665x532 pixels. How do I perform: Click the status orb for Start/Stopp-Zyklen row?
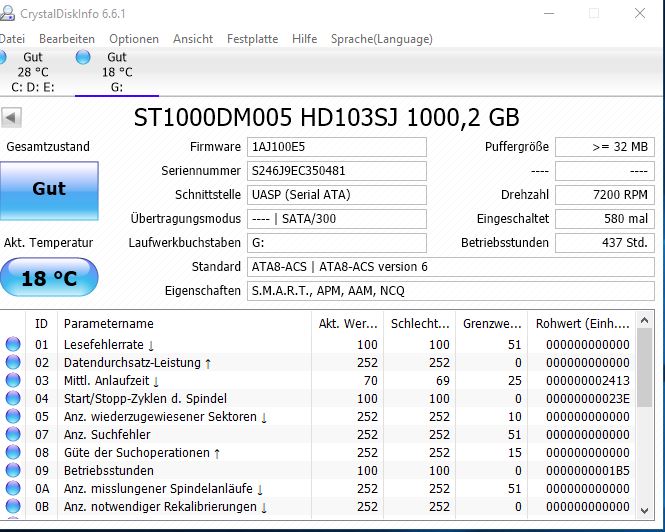pyautogui.click(x=13, y=398)
